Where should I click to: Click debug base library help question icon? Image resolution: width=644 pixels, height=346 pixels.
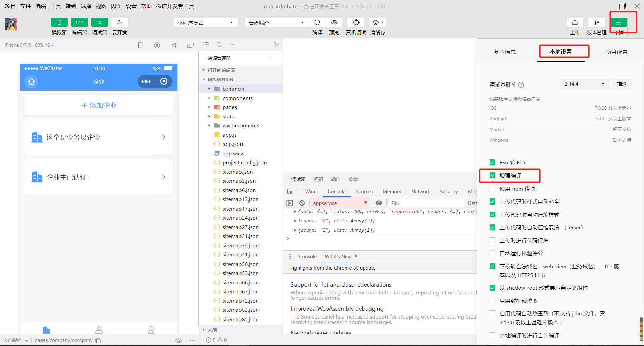(x=521, y=85)
